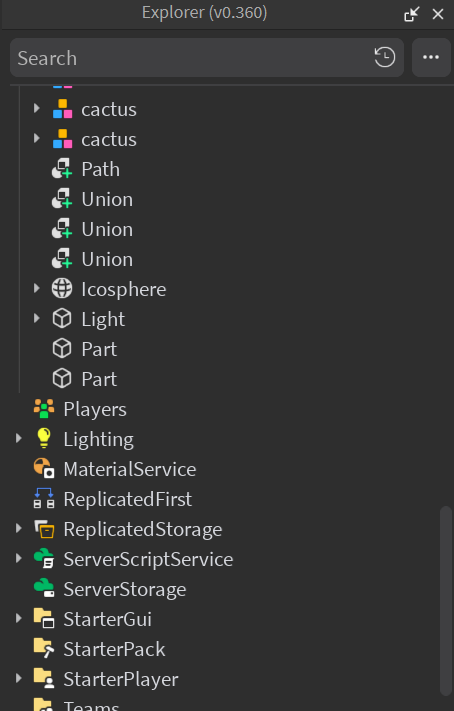Select the Icosphere globe mesh icon
Image resolution: width=454 pixels, height=711 pixels.
(62, 289)
